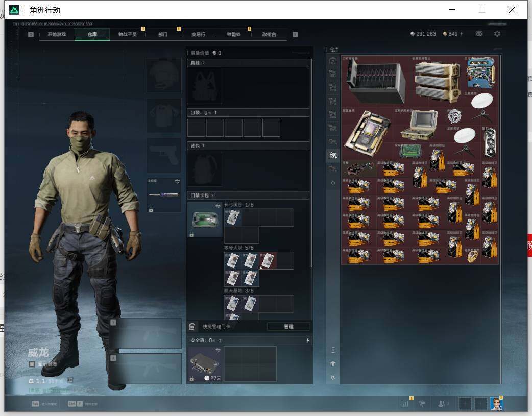Select first keycard under 航天基地
Viewport: 532px width, 416px height.
[x=233, y=304]
